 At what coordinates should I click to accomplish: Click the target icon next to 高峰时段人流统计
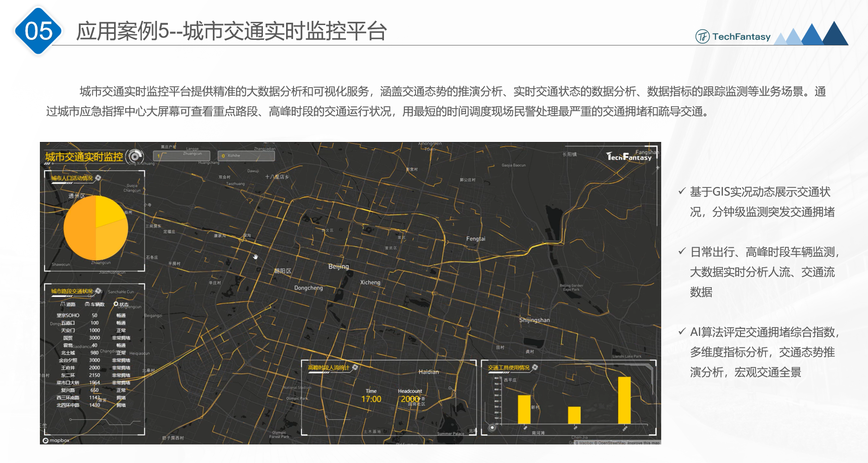tap(355, 367)
